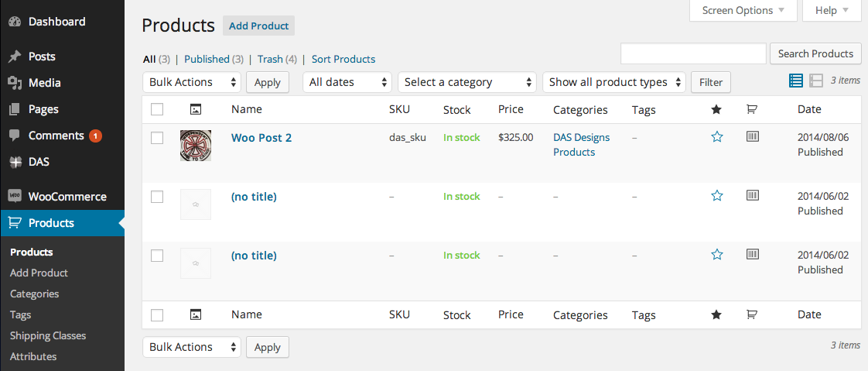Click the DAS sidebar icon
Screen dimensions: 868x371
(15, 163)
